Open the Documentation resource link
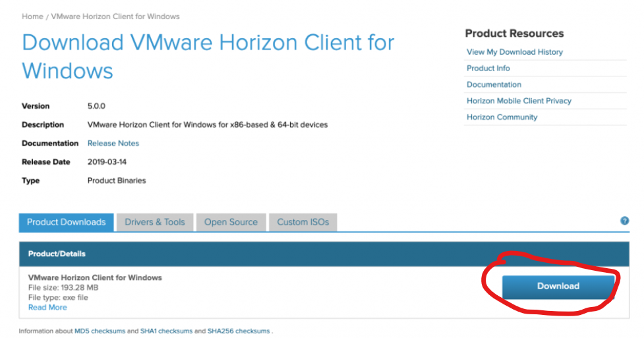The width and height of the screenshot is (644, 338). point(494,84)
